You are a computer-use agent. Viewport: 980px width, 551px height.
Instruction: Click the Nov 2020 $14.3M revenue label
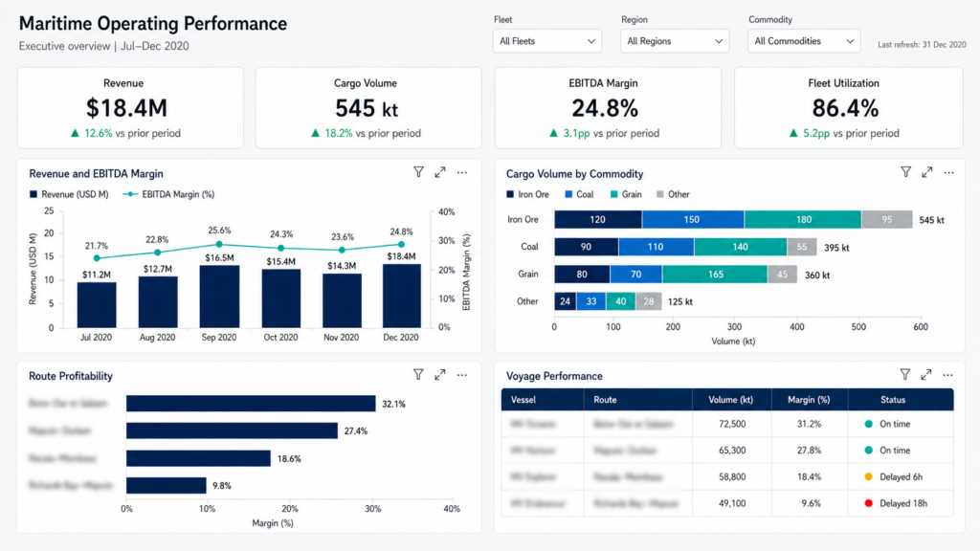point(342,266)
